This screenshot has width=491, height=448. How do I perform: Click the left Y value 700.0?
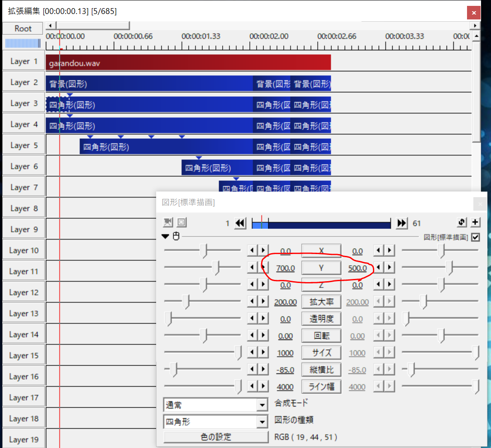[x=285, y=268]
